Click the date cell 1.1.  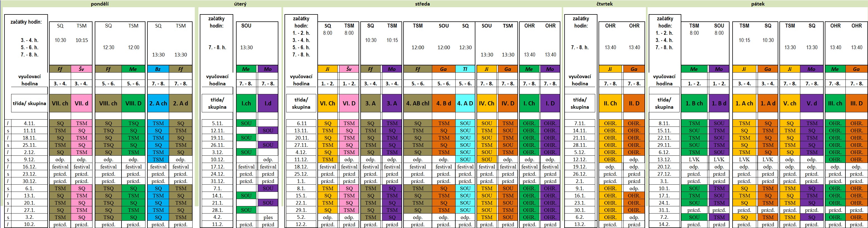[301, 181]
